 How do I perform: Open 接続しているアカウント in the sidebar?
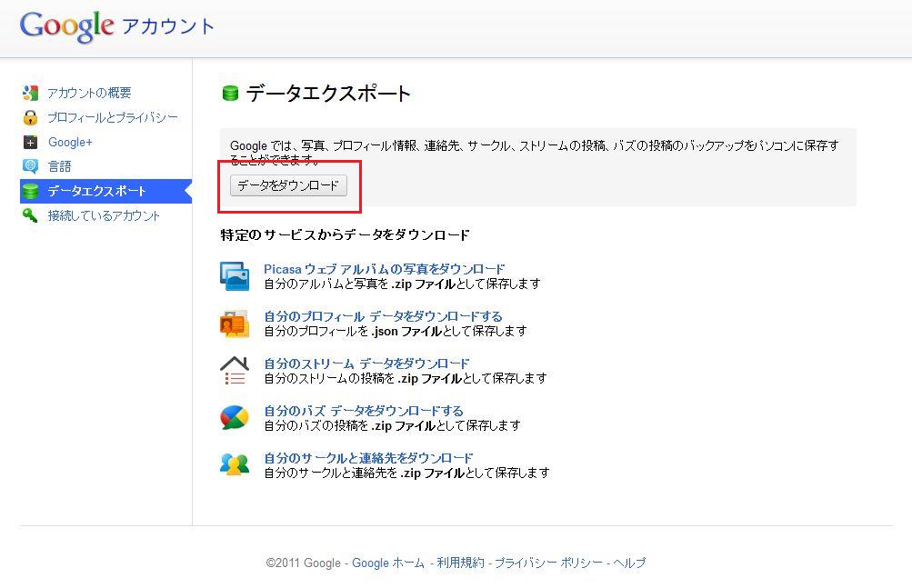[104, 215]
